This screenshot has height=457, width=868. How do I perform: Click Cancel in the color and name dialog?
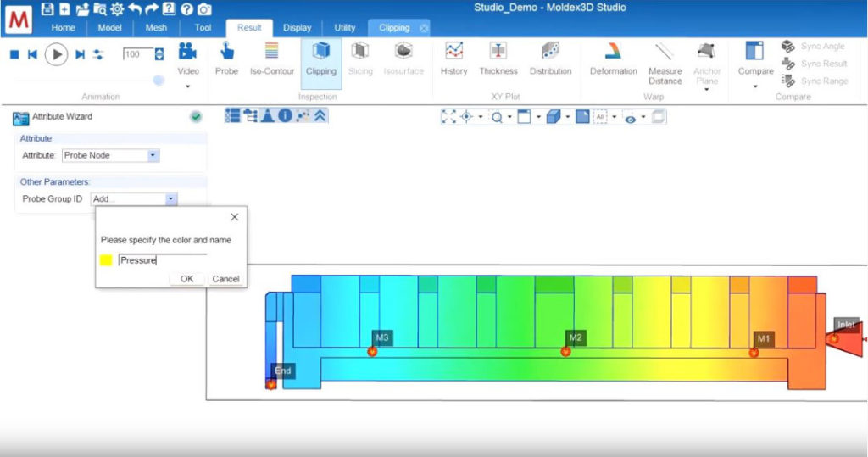(x=225, y=279)
